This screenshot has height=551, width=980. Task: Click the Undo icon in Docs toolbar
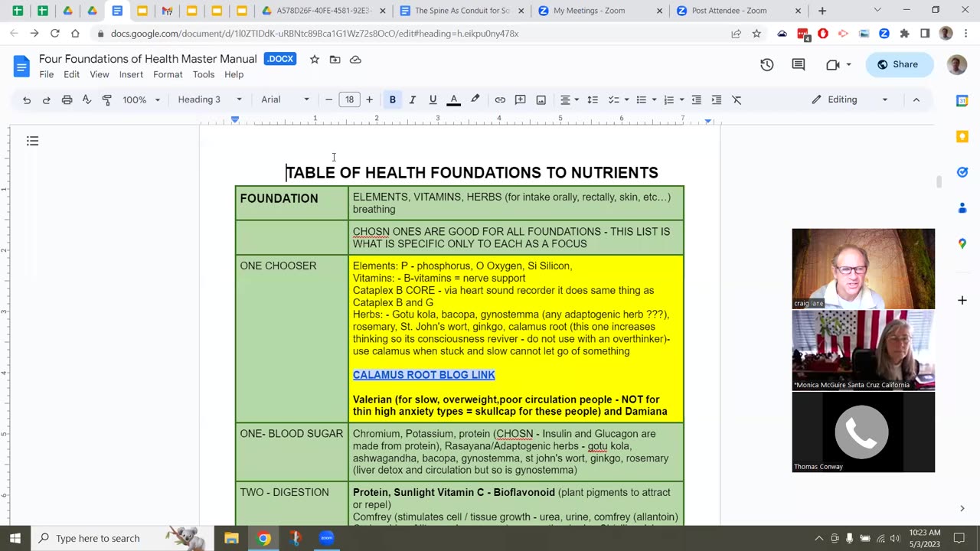pyautogui.click(x=27, y=99)
